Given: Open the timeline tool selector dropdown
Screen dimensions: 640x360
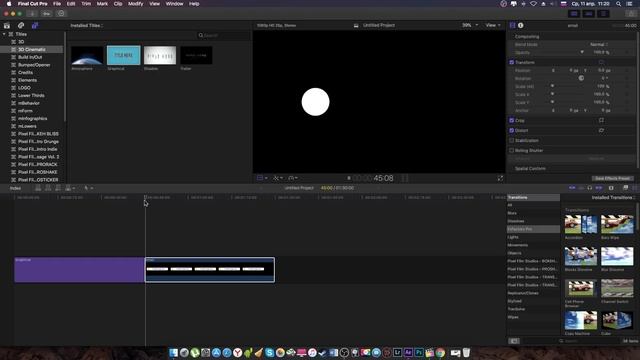Looking at the screenshot, I should pos(88,188).
